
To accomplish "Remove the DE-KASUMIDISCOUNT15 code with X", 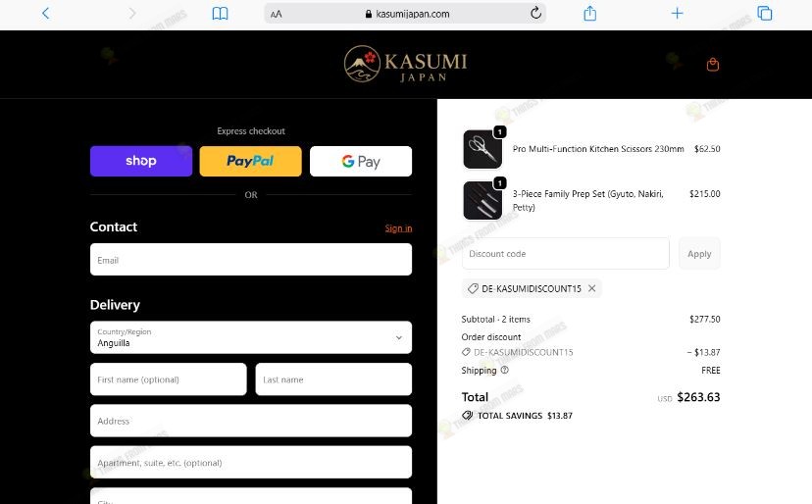I will (x=592, y=288).
